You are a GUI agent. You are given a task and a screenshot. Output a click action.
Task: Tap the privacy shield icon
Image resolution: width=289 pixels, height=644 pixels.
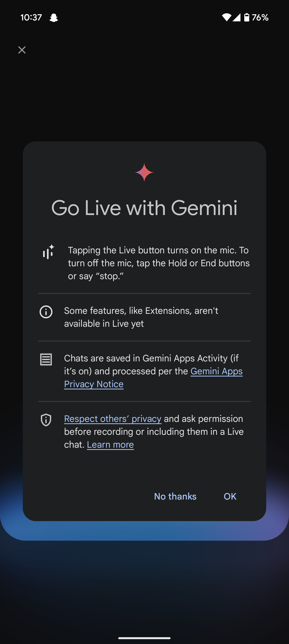tap(46, 420)
